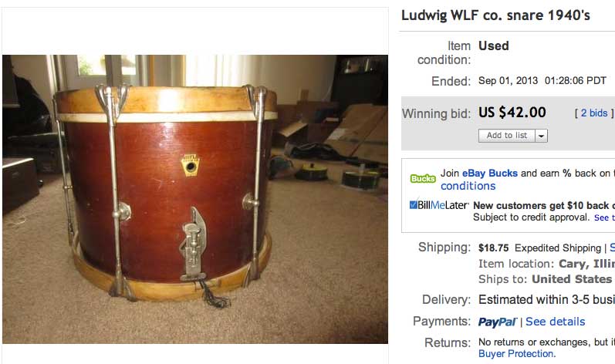Click the Used item condition text
The width and height of the screenshot is (615, 364).
tap(493, 45)
